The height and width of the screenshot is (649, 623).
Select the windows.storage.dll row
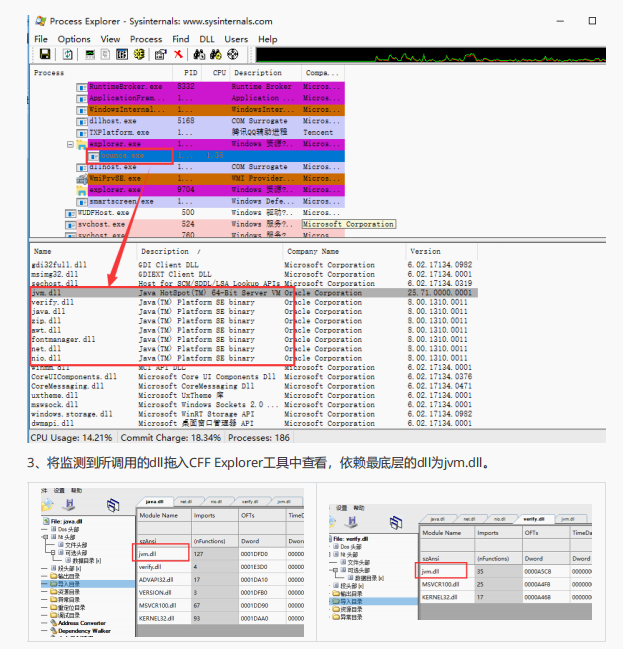(x=254, y=414)
